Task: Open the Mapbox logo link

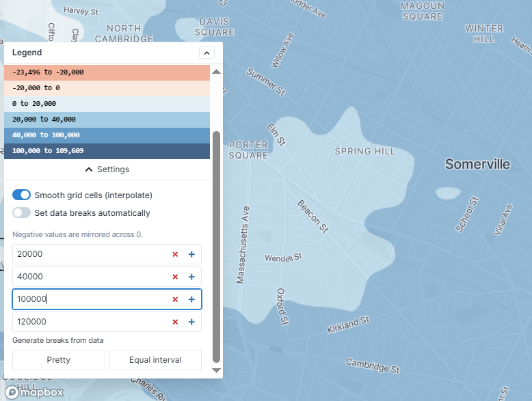Action: coord(34,393)
